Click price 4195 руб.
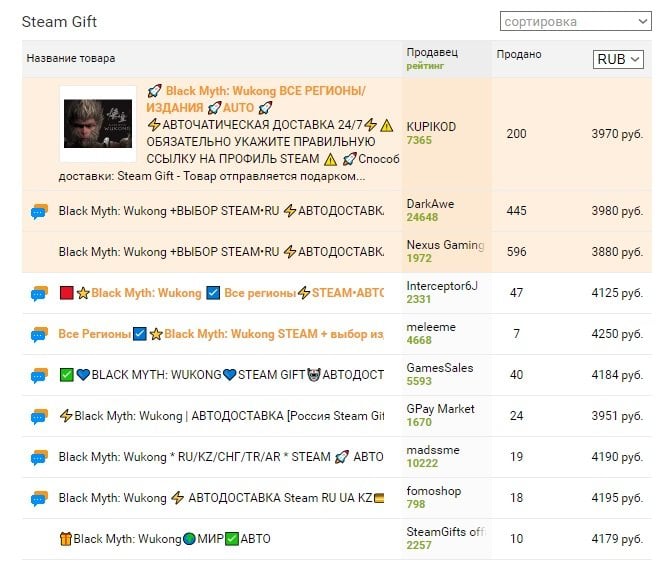The image size is (660, 565). 617,498
